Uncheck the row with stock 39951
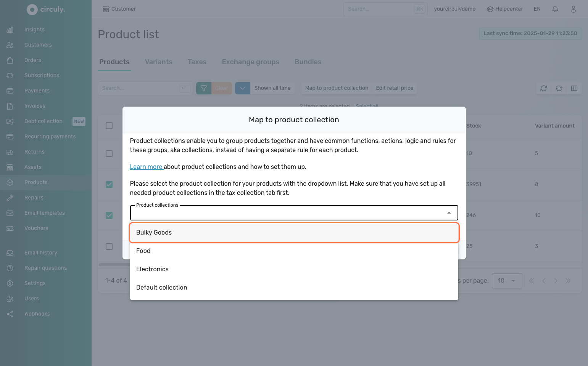Image resolution: width=588 pixels, height=366 pixels. click(109, 185)
